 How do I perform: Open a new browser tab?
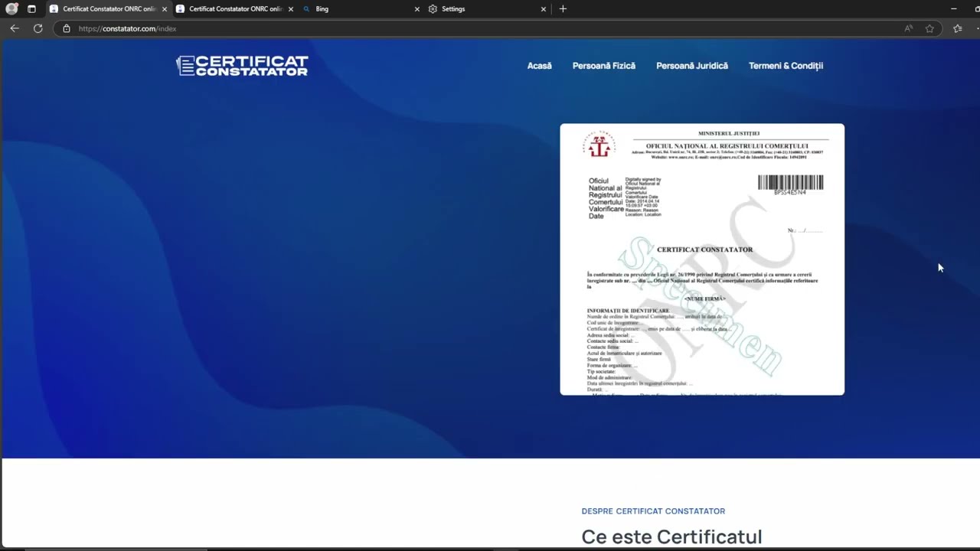pos(563,9)
